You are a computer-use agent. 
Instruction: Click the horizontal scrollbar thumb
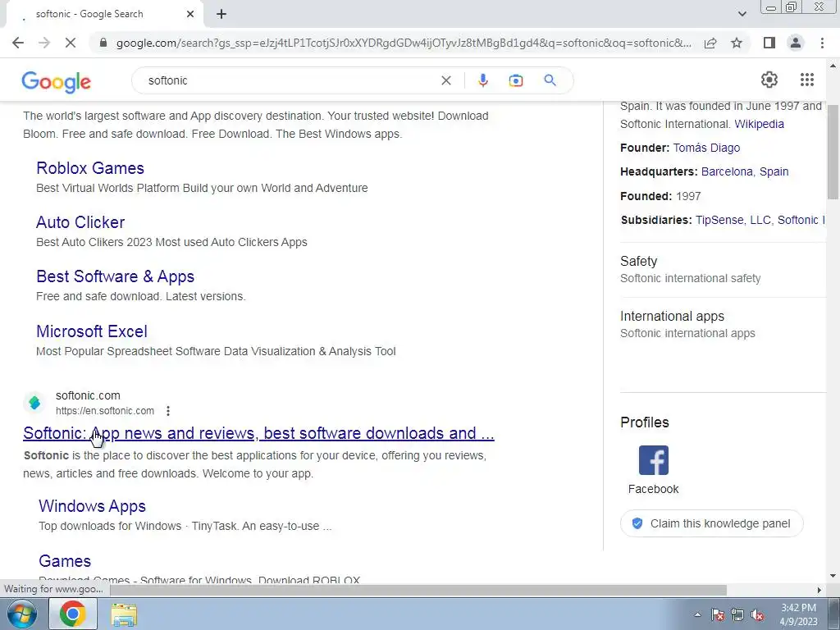pos(419,590)
